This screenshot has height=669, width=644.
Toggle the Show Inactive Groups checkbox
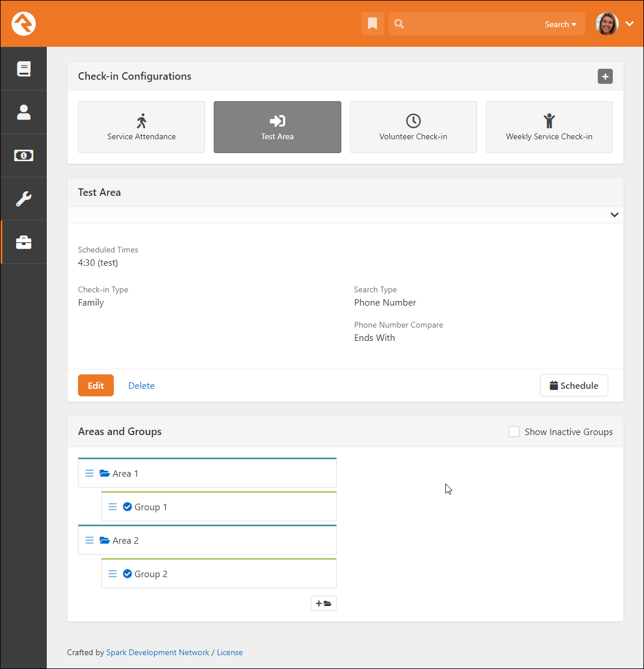(x=513, y=431)
